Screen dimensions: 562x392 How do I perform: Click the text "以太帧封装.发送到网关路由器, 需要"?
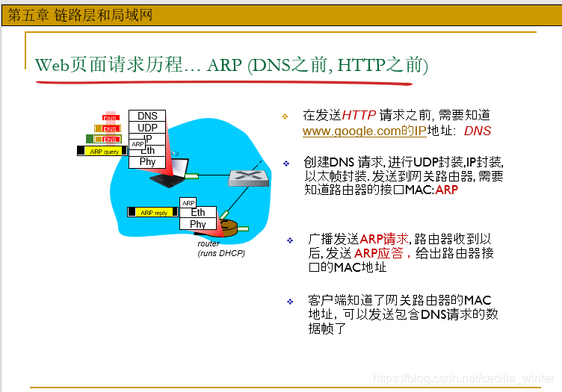[x=404, y=175]
